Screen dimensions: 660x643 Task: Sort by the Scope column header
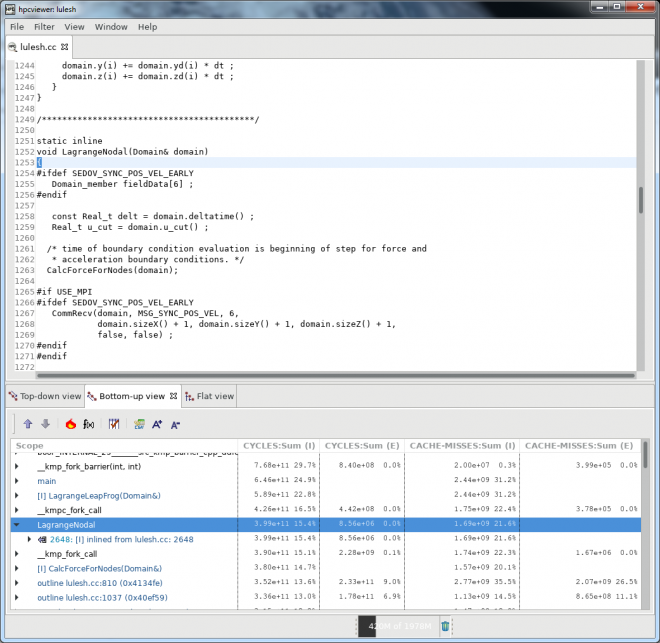pos(124,446)
